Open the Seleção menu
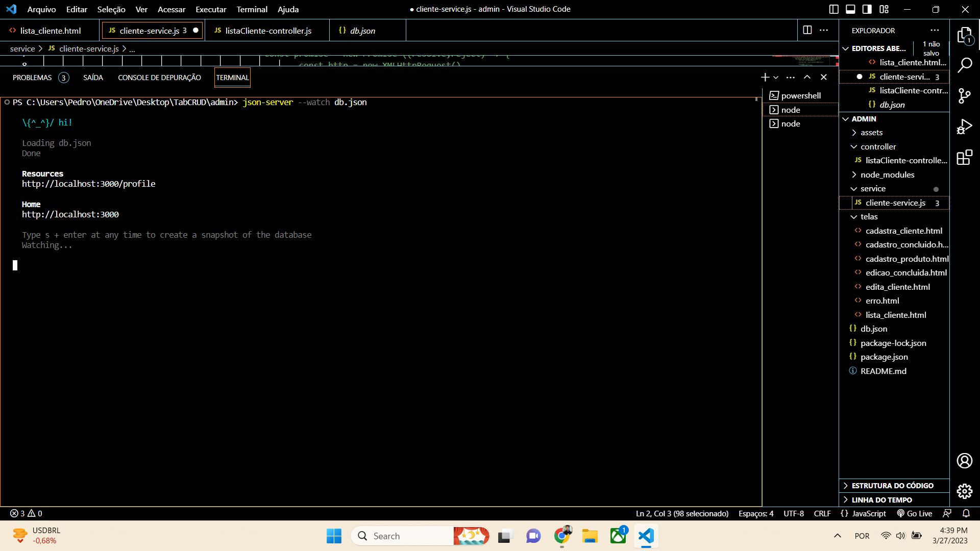 pyautogui.click(x=111, y=9)
